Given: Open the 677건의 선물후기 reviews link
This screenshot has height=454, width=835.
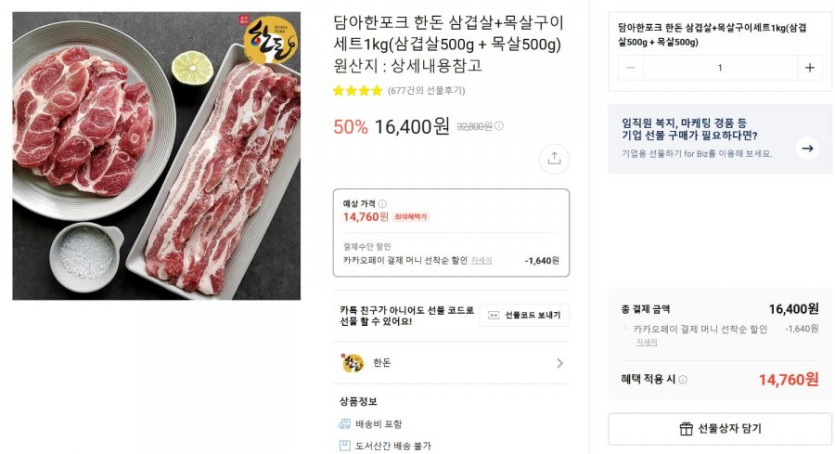Looking at the screenshot, I should coord(426,91).
